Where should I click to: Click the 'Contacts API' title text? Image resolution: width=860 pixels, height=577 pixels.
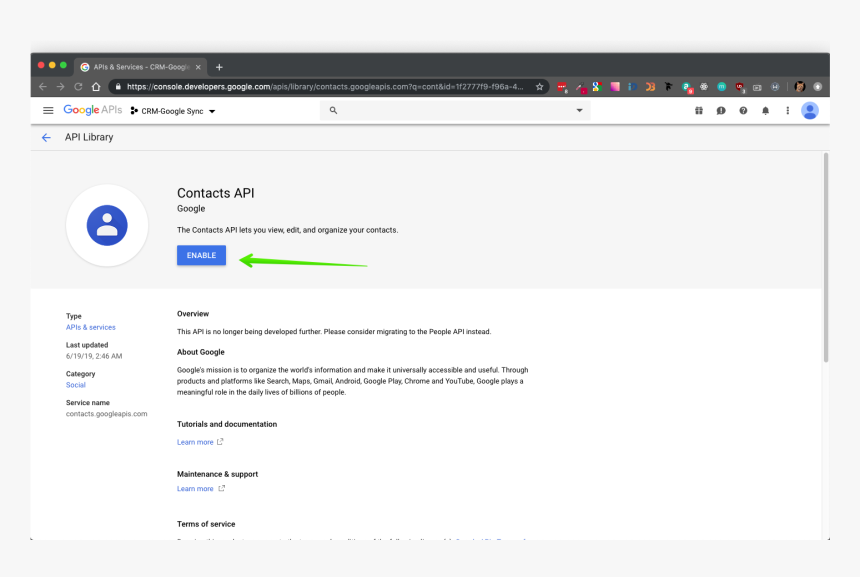tap(216, 193)
